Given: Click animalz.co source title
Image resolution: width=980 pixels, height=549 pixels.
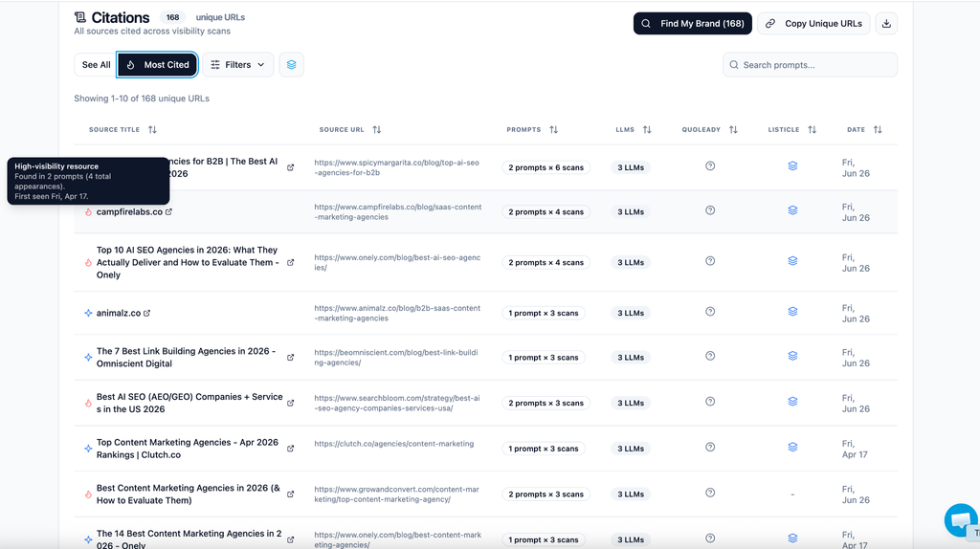Looking at the screenshot, I should point(118,313).
